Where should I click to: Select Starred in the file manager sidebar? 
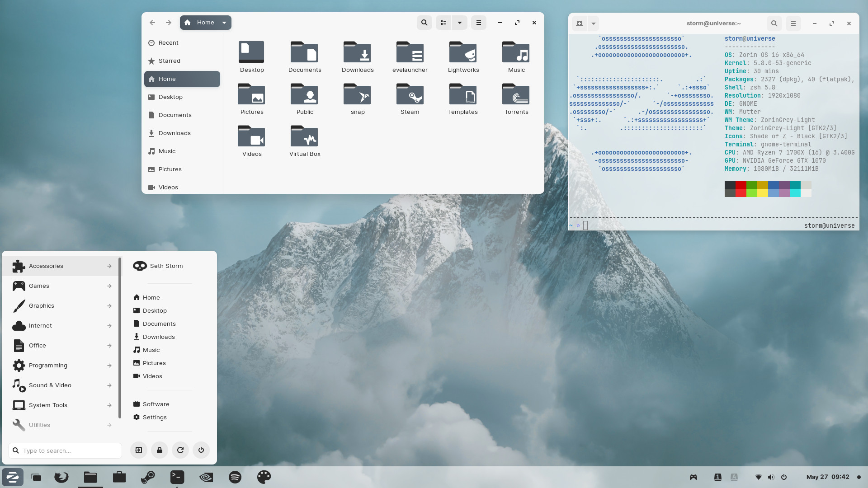tap(170, 61)
